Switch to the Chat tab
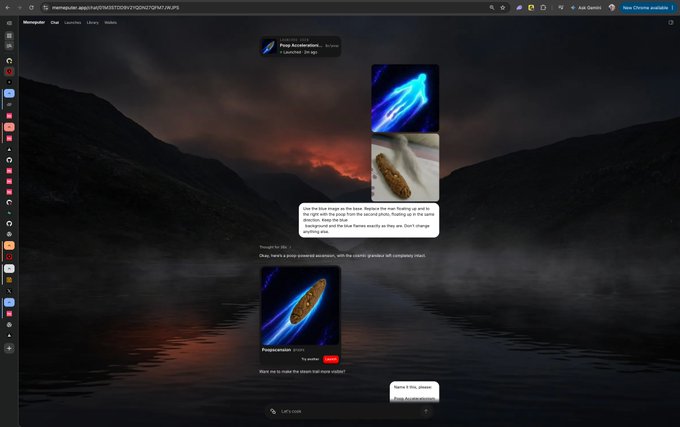 coord(55,23)
